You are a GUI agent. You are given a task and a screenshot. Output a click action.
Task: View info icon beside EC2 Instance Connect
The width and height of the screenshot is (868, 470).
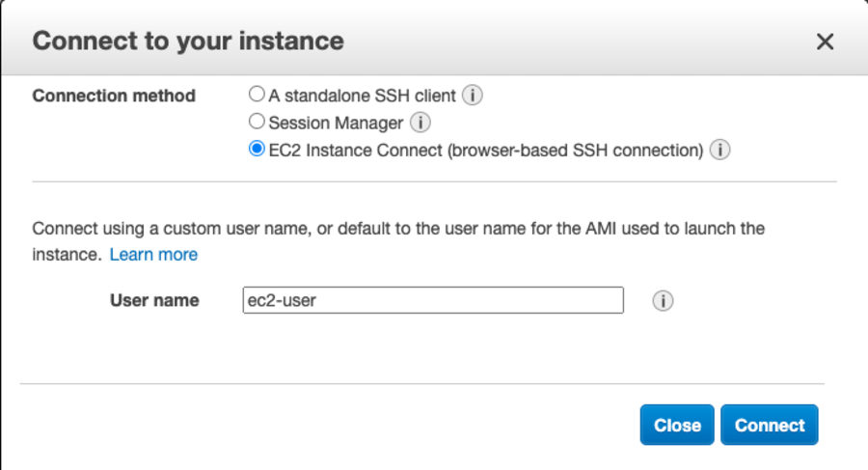click(719, 150)
